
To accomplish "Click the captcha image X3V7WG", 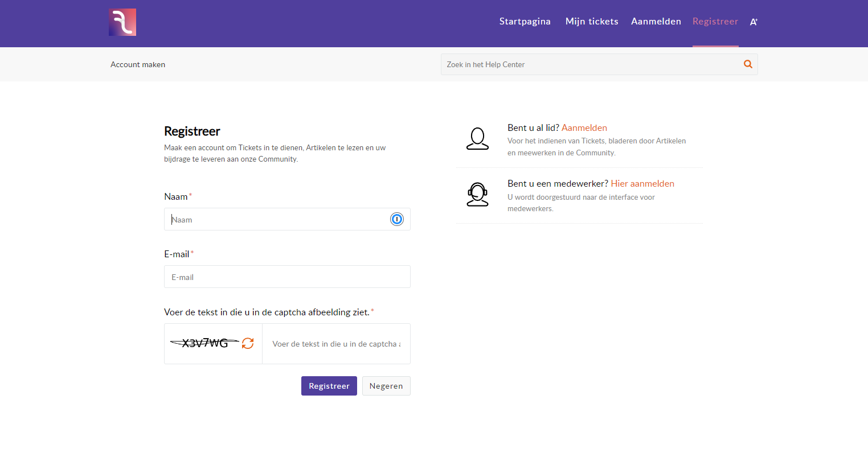I will pos(205,343).
